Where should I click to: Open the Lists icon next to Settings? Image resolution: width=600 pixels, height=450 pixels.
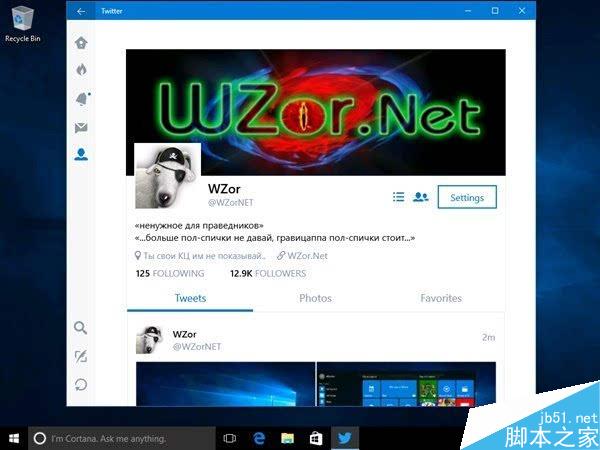click(398, 197)
